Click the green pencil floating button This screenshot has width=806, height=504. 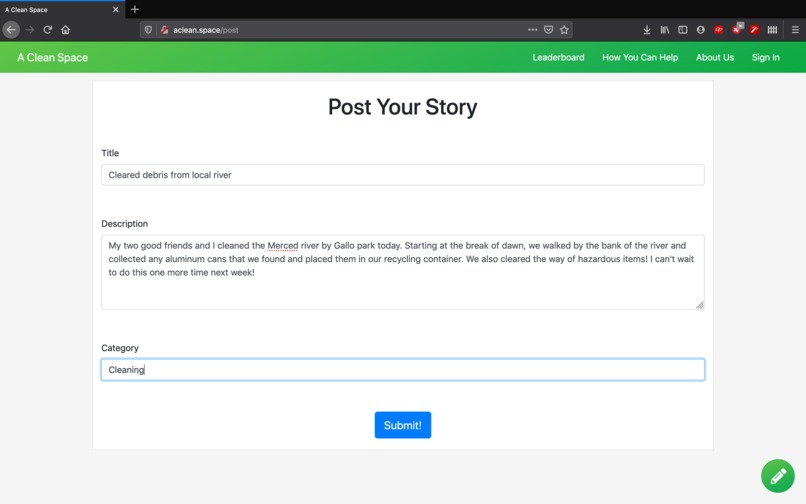[777, 476]
